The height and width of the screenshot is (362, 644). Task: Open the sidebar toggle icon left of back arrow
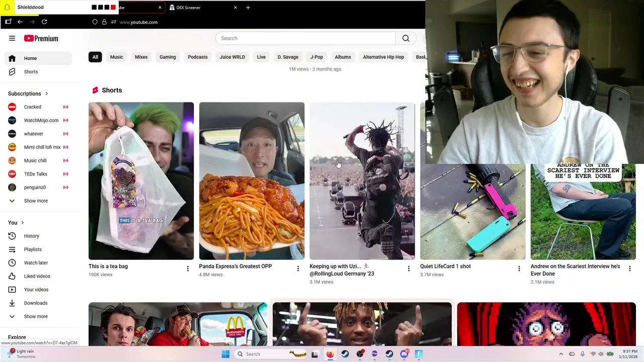point(8,22)
